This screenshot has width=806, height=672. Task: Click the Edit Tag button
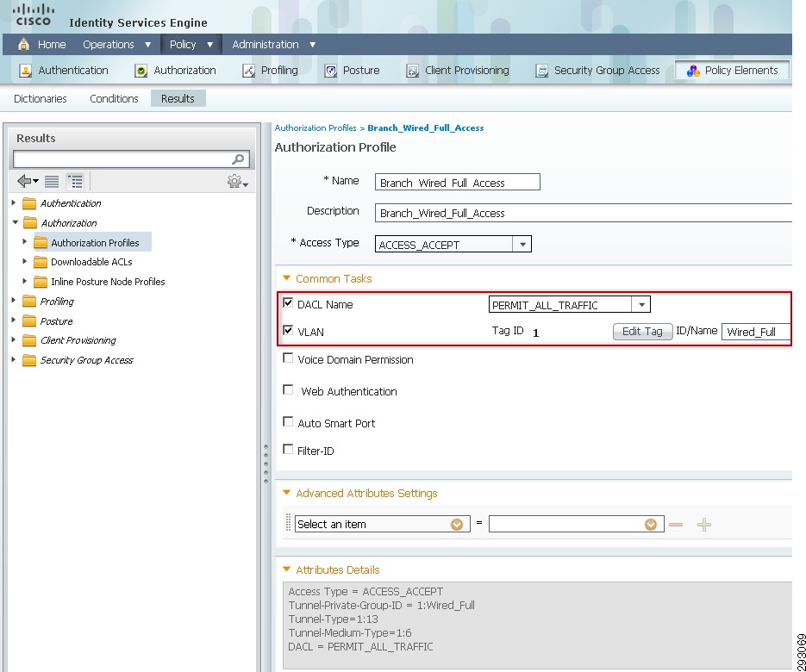642,332
